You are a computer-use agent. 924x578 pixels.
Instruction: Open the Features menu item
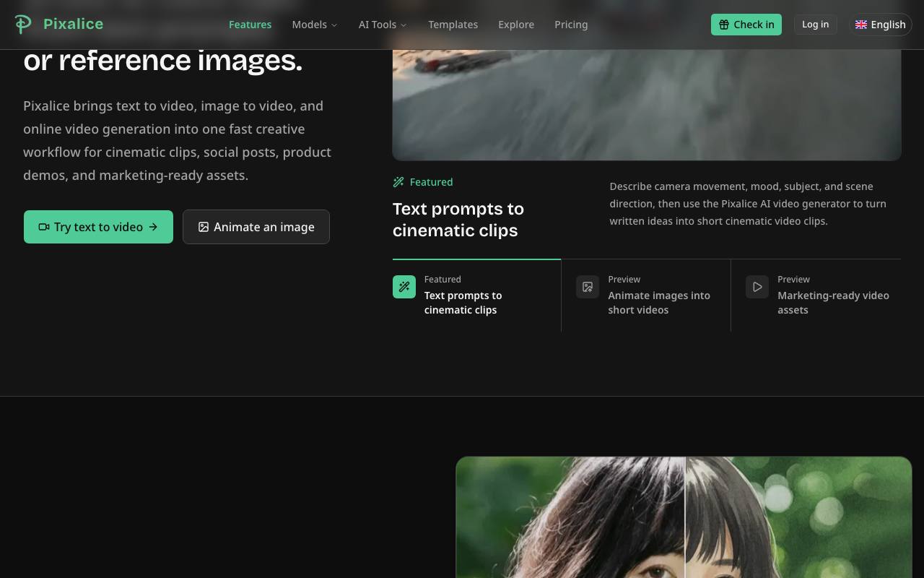click(x=250, y=25)
